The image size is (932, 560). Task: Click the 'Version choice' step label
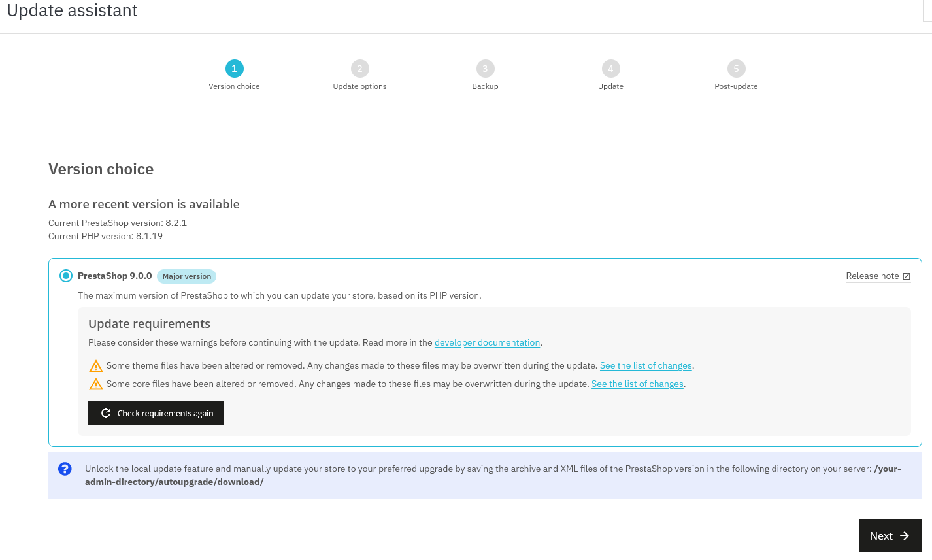(x=234, y=86)
